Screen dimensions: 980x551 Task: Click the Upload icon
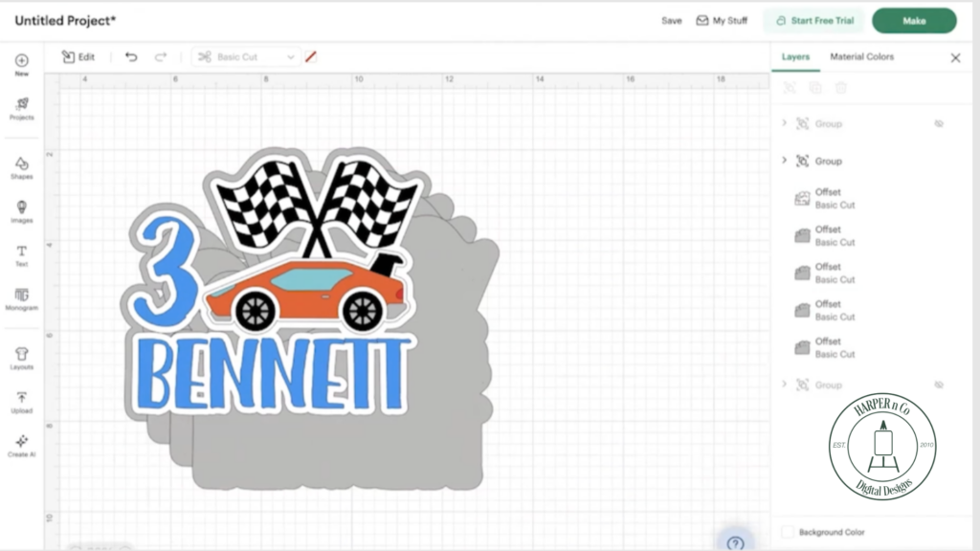click(x=21, y=402)
